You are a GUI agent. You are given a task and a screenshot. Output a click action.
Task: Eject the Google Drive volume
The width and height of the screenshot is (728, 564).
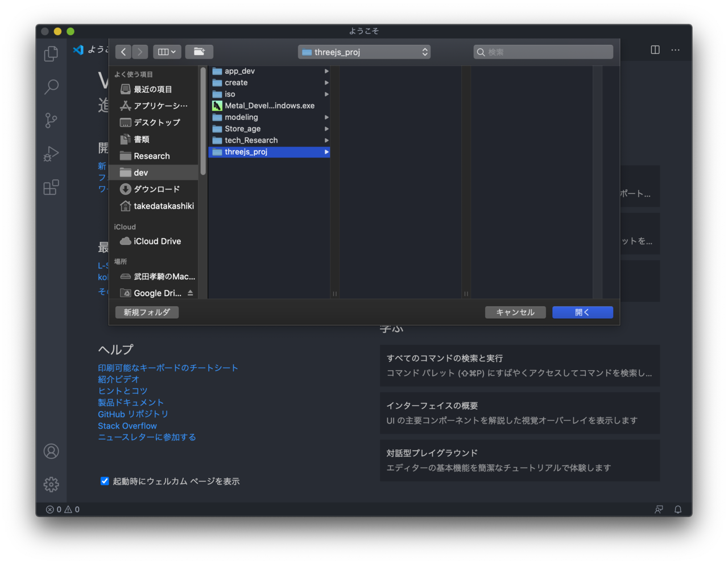coord(191,293)
